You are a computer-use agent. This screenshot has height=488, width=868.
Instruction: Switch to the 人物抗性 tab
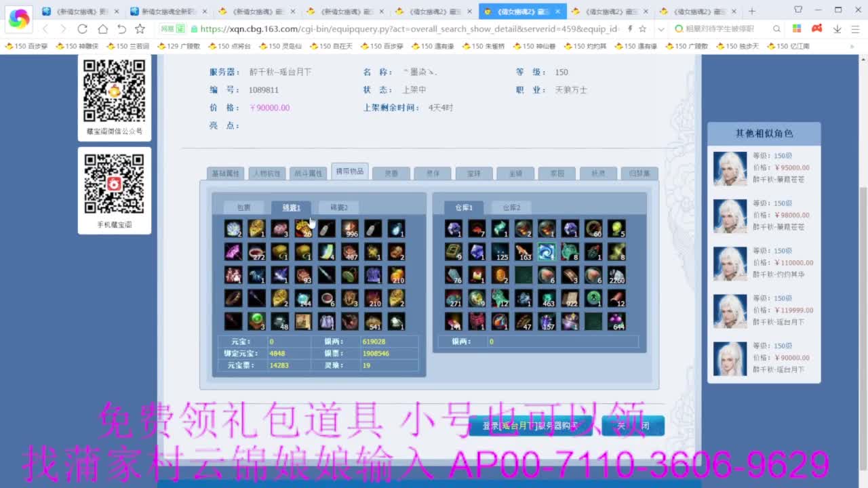tap(267, 174)
